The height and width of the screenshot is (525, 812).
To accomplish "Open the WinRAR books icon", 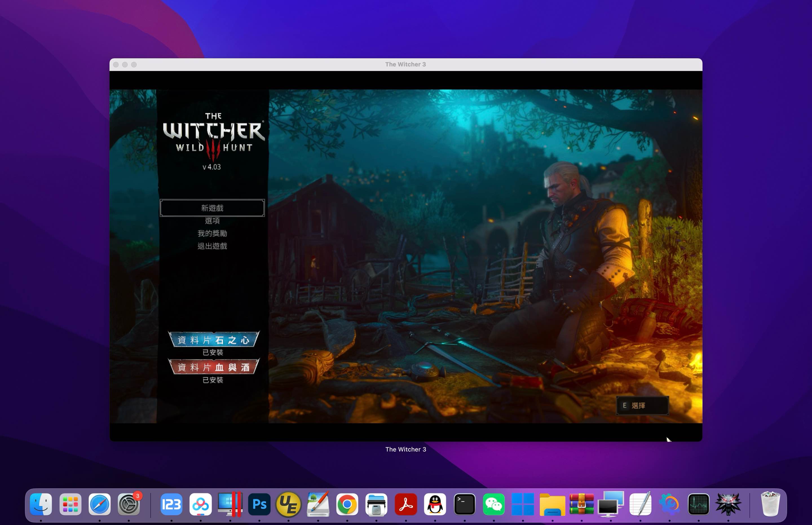I will [x=582, y=504].
